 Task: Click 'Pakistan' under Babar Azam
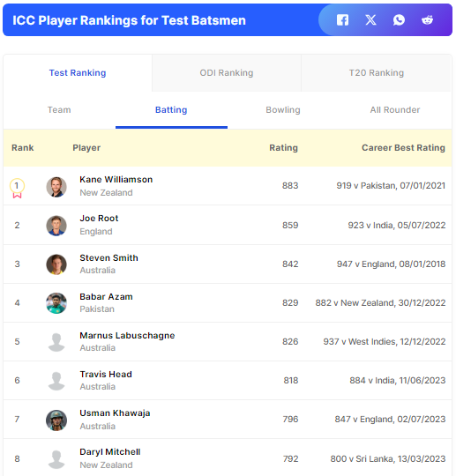(97, 309)
